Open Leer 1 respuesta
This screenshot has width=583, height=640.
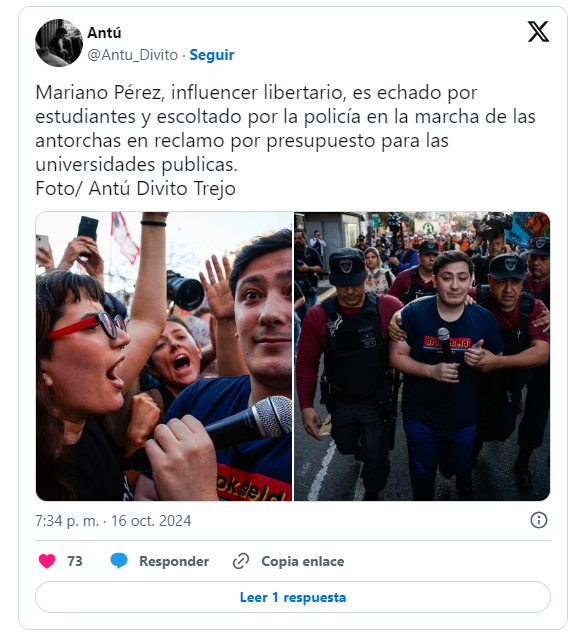293,597
